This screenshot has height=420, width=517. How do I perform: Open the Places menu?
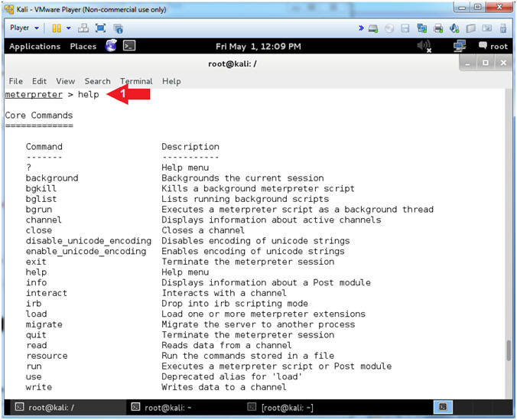click(83, 47)
